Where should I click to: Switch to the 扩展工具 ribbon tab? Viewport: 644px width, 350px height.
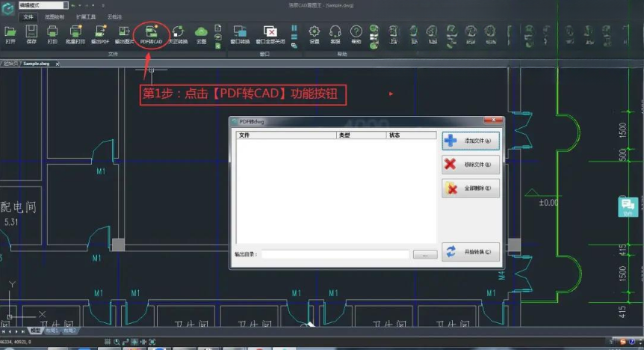(x=86, y=17)
